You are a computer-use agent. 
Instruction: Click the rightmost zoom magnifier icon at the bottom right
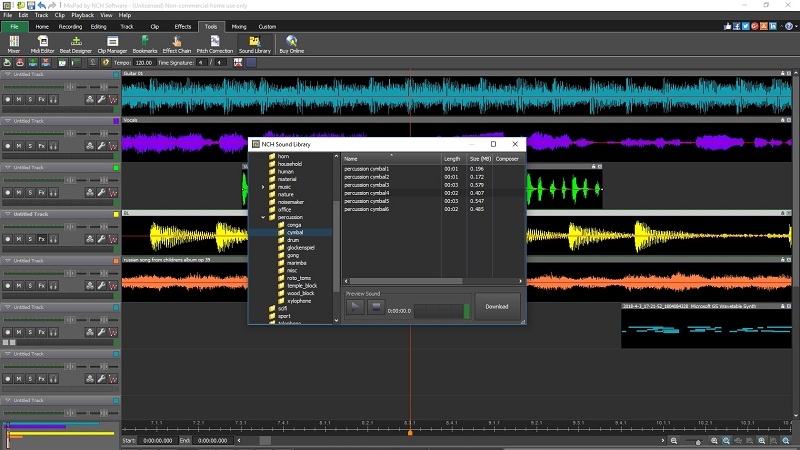pos(786,441)
